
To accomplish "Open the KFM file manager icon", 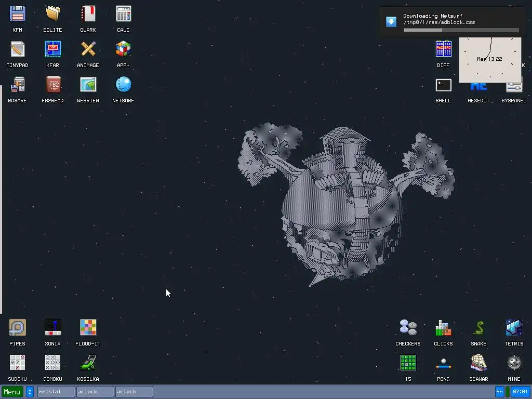I will pos(17,14).
